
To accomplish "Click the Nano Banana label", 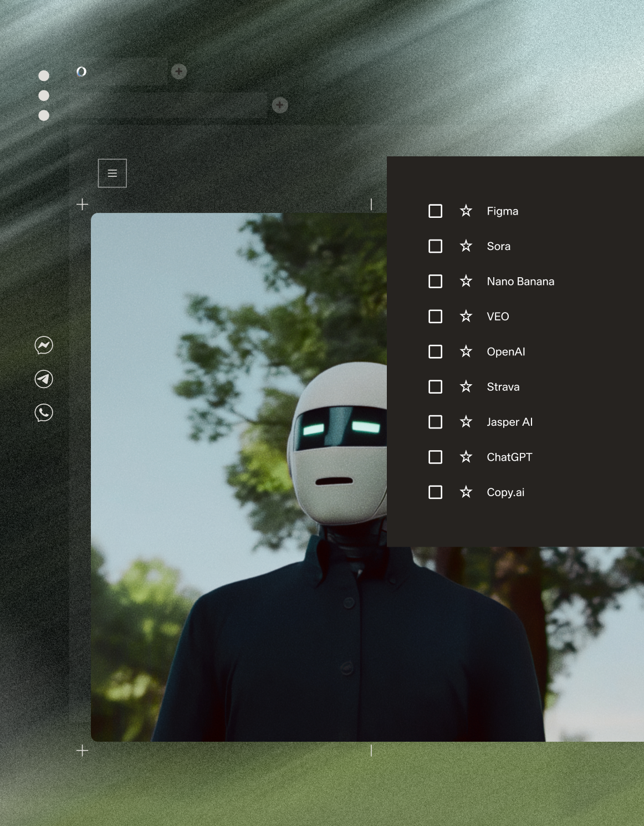I will coord(520,281).
